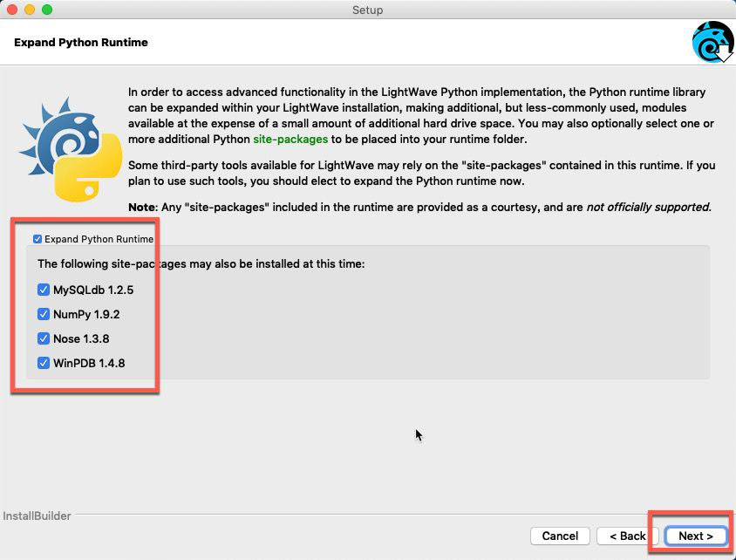Click 'The following site-packages may also be installed' text
The image size is (736, 560).
(201, 263)
